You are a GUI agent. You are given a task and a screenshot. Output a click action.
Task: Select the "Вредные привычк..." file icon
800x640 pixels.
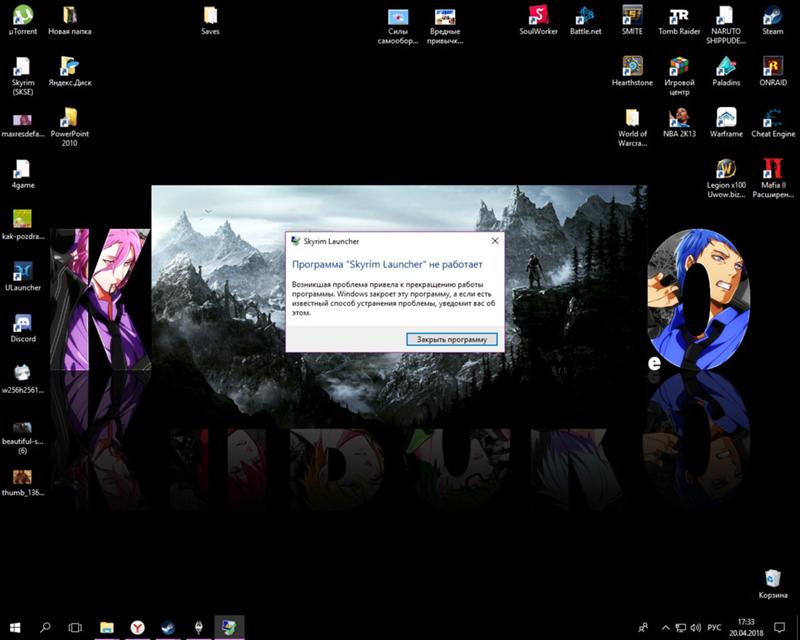445,26
